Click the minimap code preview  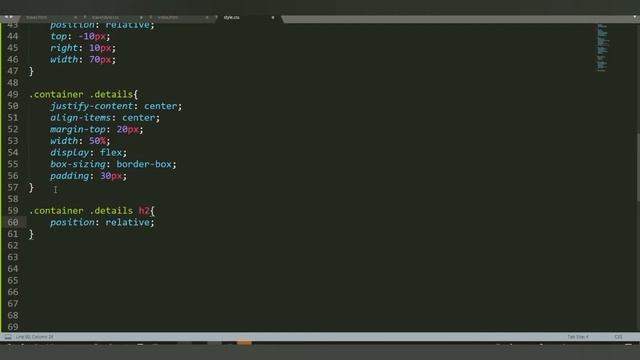point(602,47)
